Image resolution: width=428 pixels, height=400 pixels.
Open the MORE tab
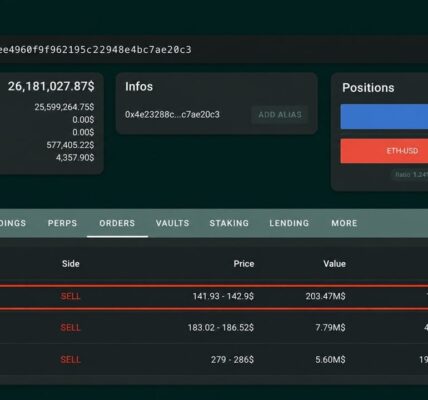tap(344, 223)
